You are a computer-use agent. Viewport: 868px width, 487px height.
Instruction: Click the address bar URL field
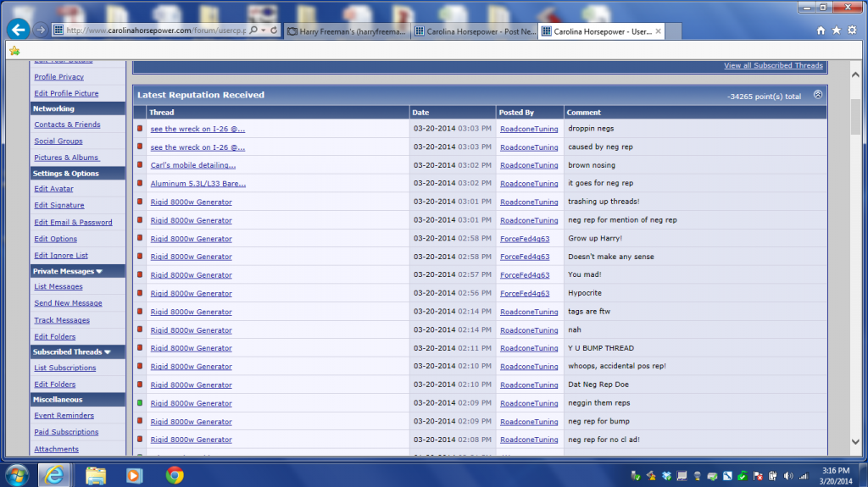155,30
